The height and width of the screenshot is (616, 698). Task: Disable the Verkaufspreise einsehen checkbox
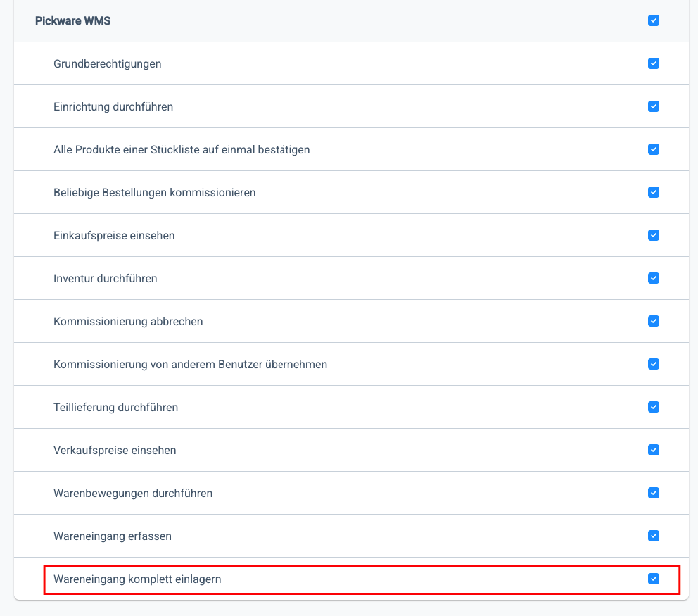pyautogui.click(x=654, y=450)
